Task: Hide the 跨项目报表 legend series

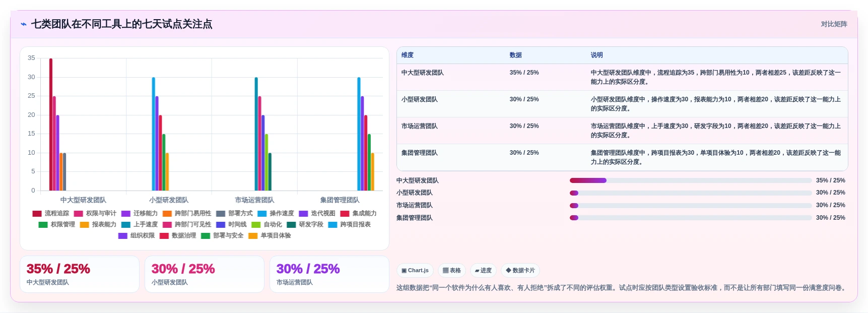Action: (x=349, y=224)
